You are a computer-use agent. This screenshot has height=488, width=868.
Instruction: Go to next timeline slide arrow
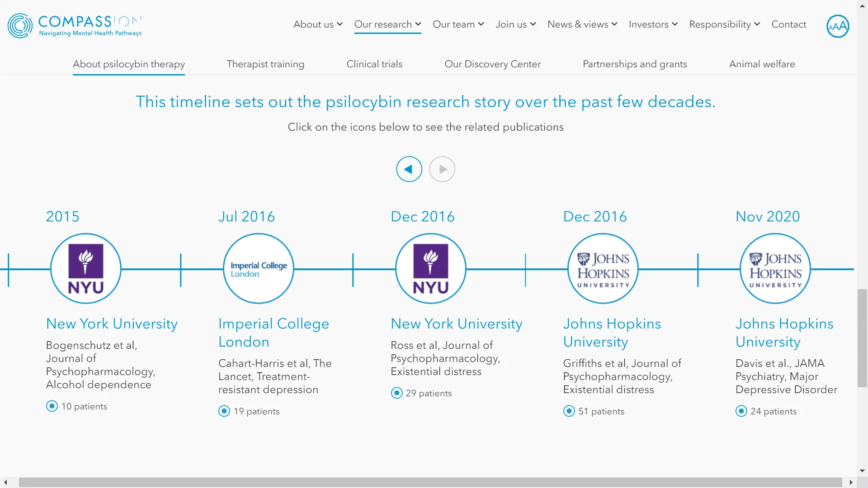click(442, 169)
